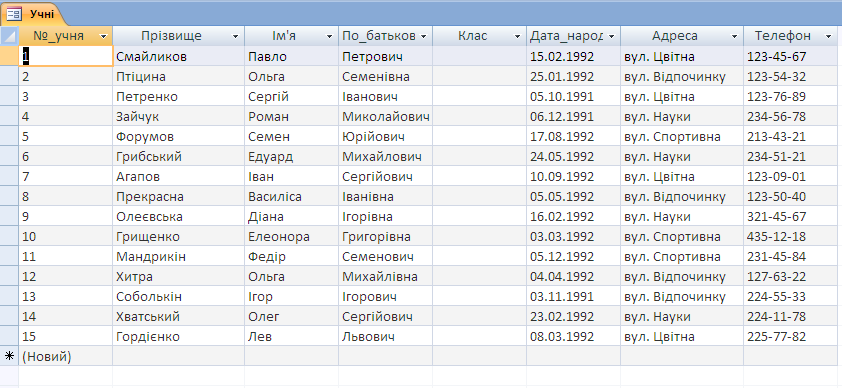Select the row selector for Птіцина record

[9, 76]
